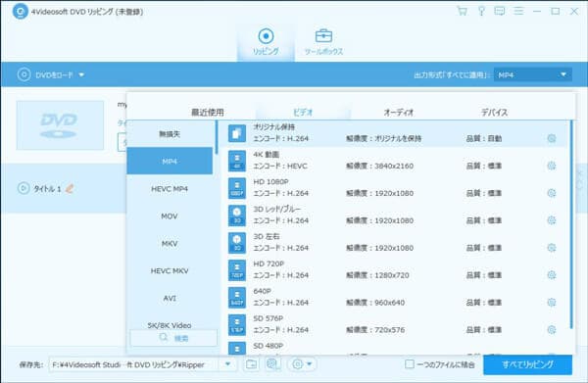Viewport: 588px width, 383px height.
Task: Open settings gear for オリジナル保持 profile
Action: (551, 138)
